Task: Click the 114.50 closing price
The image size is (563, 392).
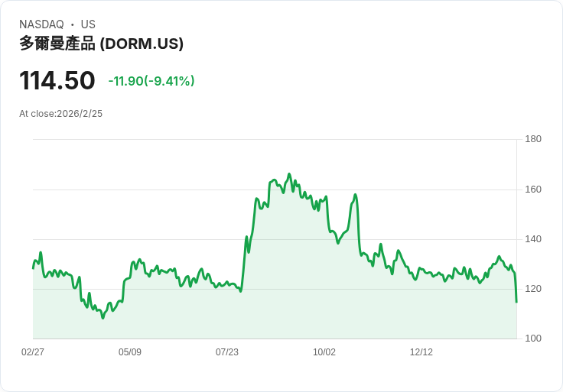Action: 57,80
